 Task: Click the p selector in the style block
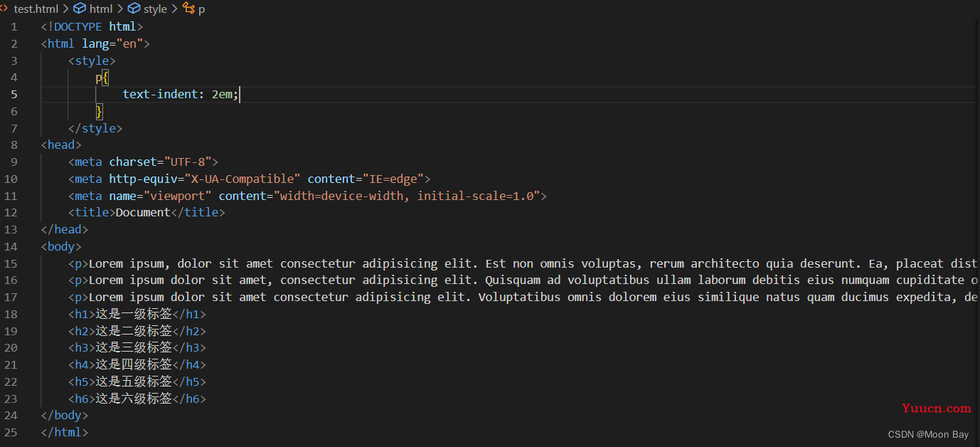99,77
